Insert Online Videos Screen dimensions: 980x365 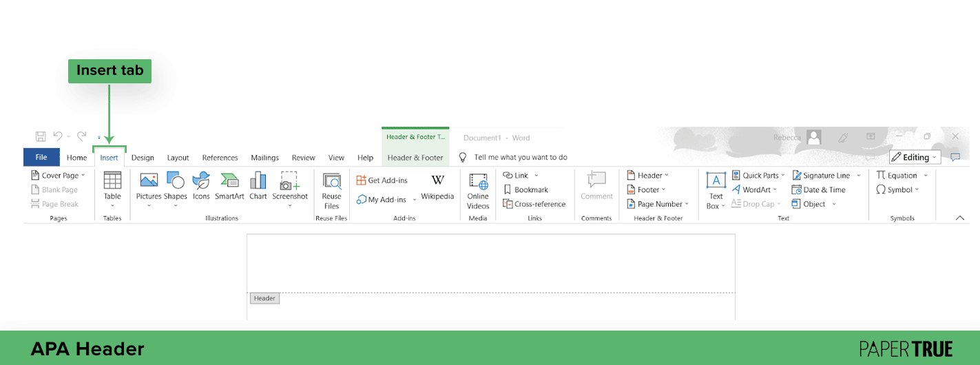point(478,191)
